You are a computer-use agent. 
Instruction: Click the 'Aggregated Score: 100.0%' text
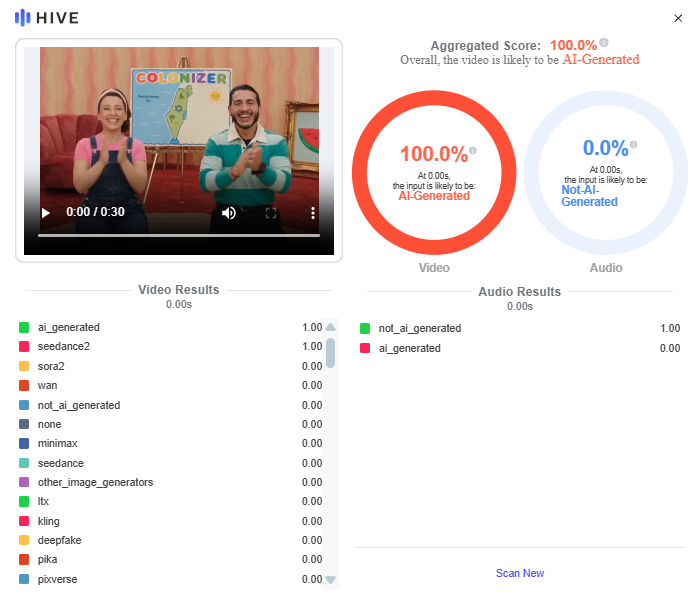pos(514,45)
